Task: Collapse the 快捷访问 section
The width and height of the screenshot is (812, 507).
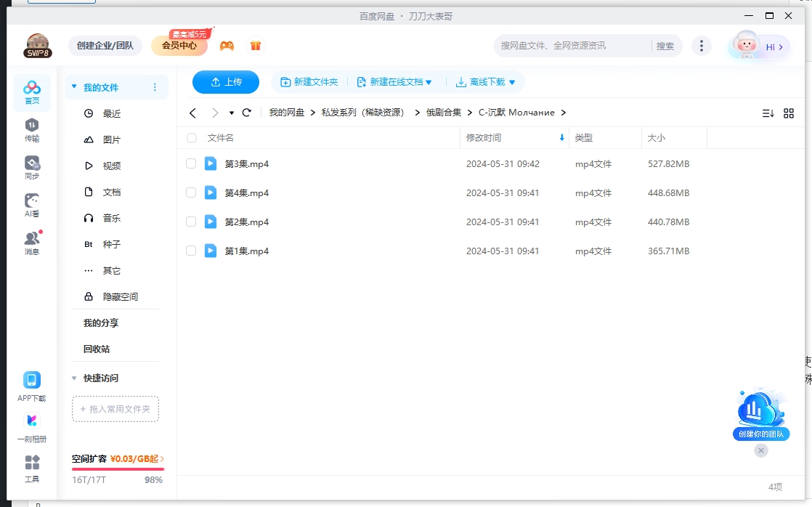Action: 73,378
